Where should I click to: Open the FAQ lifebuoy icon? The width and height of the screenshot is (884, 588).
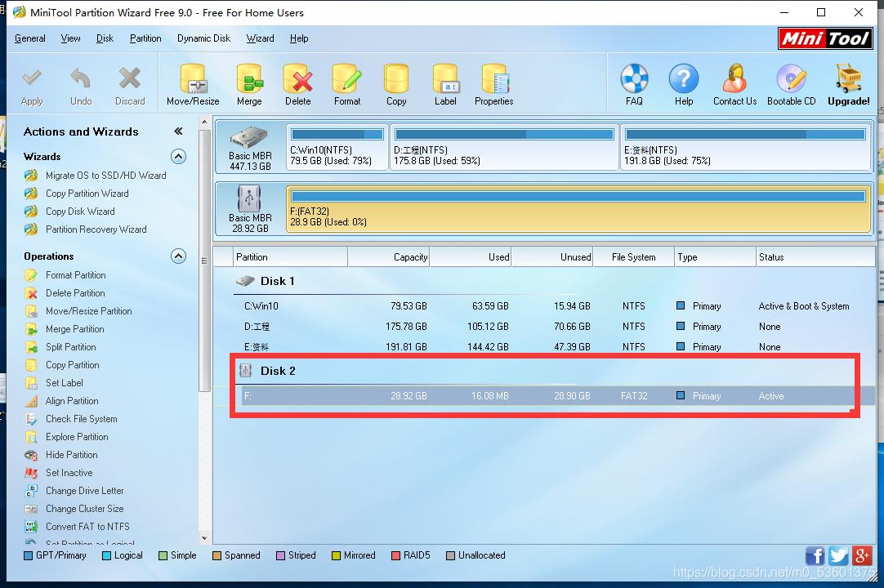pyautogui.click(x=634, y=78)
